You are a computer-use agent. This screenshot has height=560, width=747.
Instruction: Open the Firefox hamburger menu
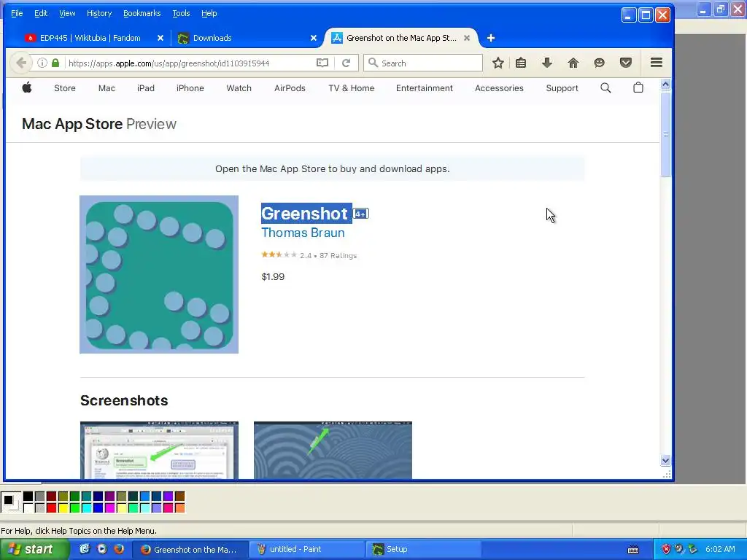(x=657, y=63)
